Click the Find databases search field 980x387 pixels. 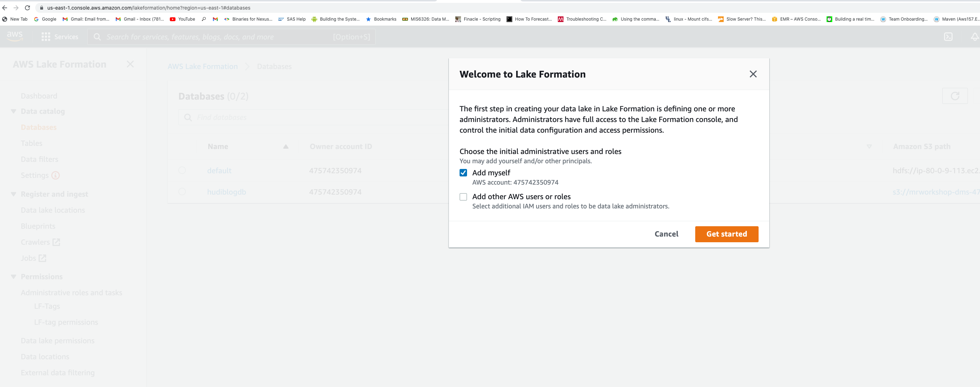pyautogui.click(x=313, y=117)
